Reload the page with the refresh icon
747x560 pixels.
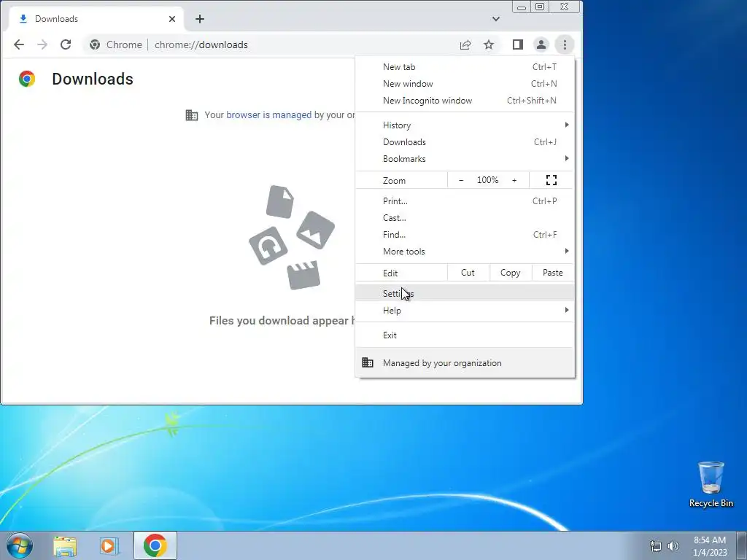click(x=66, y=44)
